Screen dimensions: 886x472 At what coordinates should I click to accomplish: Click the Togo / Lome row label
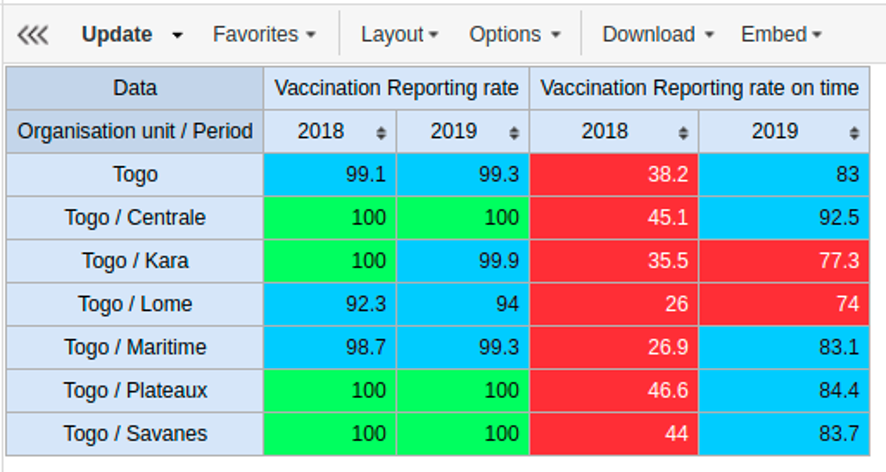[135, 304]
